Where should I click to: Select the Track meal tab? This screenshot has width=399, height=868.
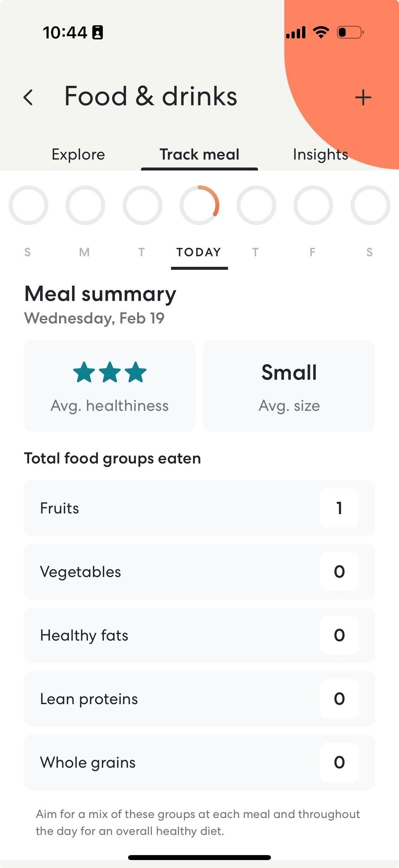[x=199, y=154]
